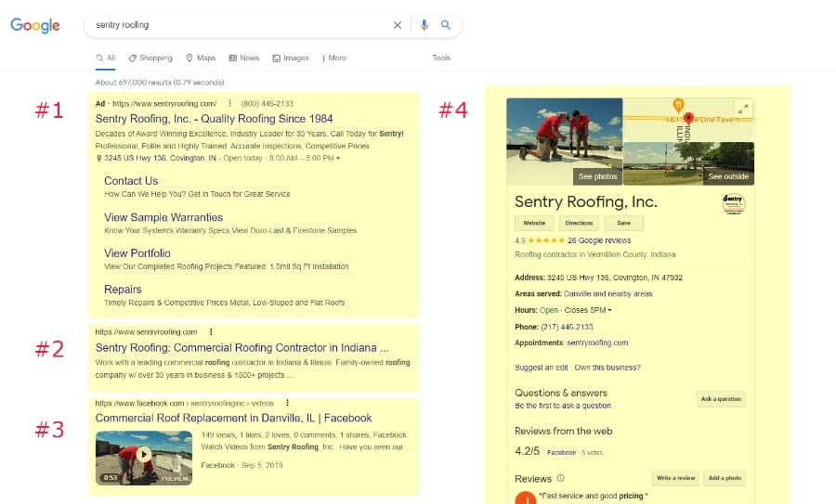Click the About 697,000 results text
The width and height of the screenshot is (836, 504).
click(160, 82)
